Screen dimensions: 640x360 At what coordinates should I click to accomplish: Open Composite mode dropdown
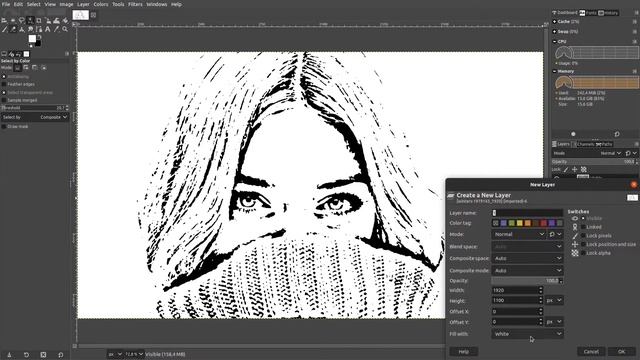click(527, 270)
